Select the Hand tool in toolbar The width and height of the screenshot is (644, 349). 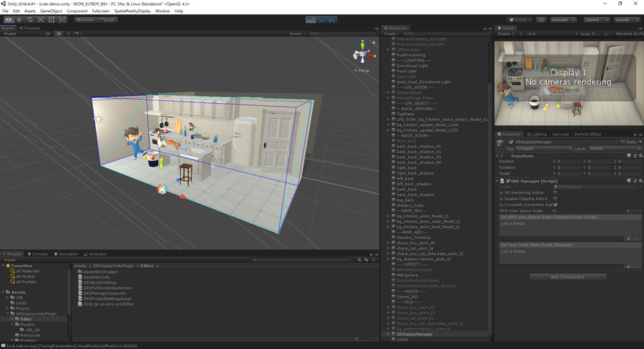8,19
